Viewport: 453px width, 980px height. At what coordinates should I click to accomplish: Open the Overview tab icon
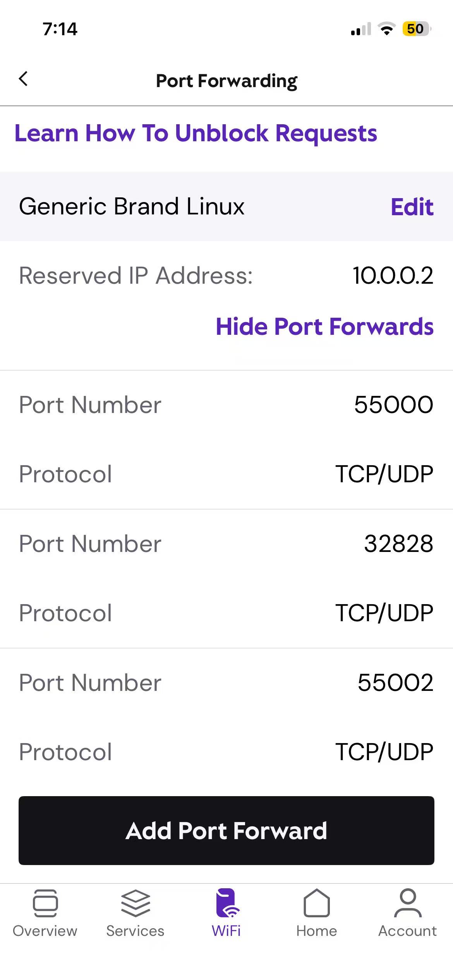(x=45, y=903)
